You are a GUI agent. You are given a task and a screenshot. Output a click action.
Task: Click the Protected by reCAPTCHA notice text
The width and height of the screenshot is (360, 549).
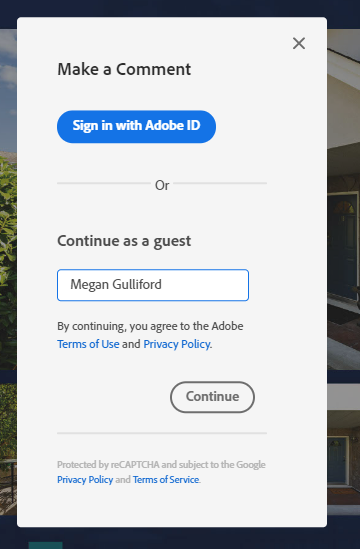(x=161, y=465)
